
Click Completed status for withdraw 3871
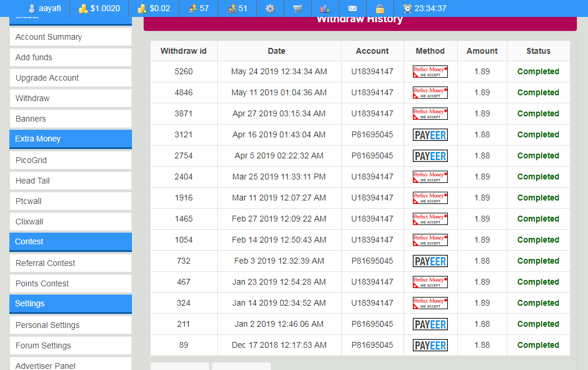pos(538,114)
